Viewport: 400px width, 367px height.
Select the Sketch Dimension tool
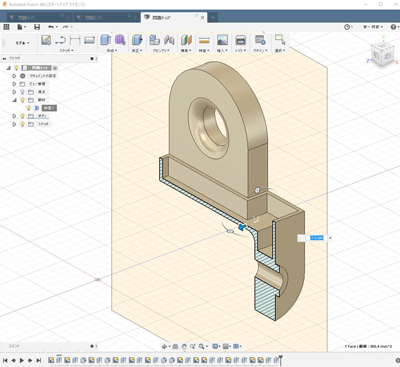(x=75, y=40)
